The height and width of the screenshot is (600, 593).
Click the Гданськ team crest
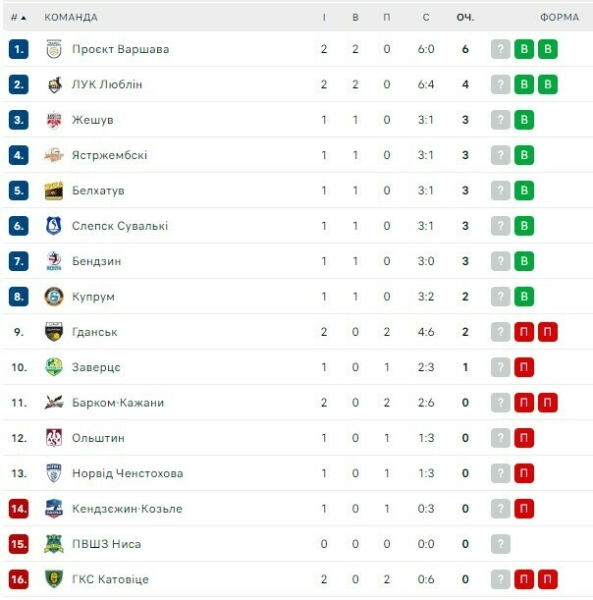(x=54, y=332)
